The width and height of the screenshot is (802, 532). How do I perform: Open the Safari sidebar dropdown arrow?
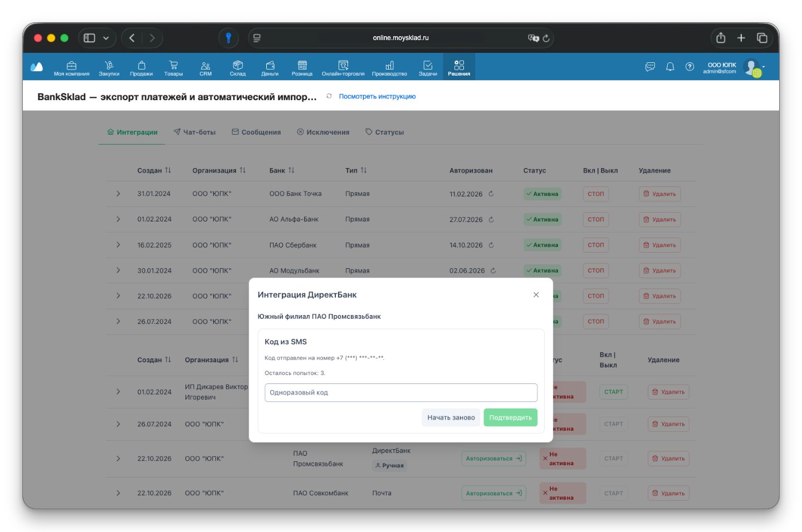pos(106,38)
